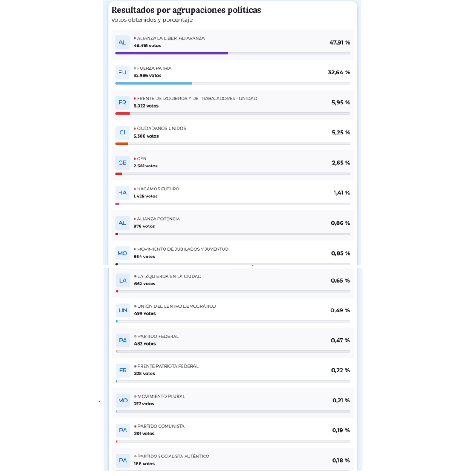Select the GE badge for GEN

(x=122, y=163)
